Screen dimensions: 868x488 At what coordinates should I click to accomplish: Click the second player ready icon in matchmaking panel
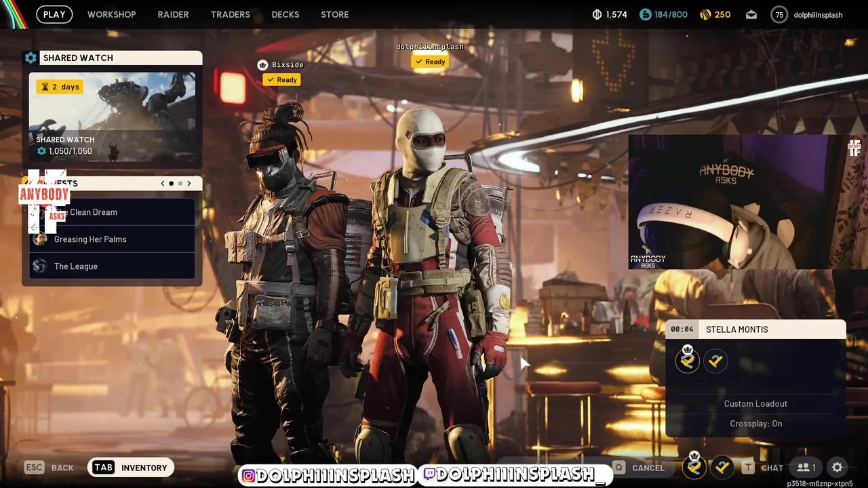(x=715, y=361)
